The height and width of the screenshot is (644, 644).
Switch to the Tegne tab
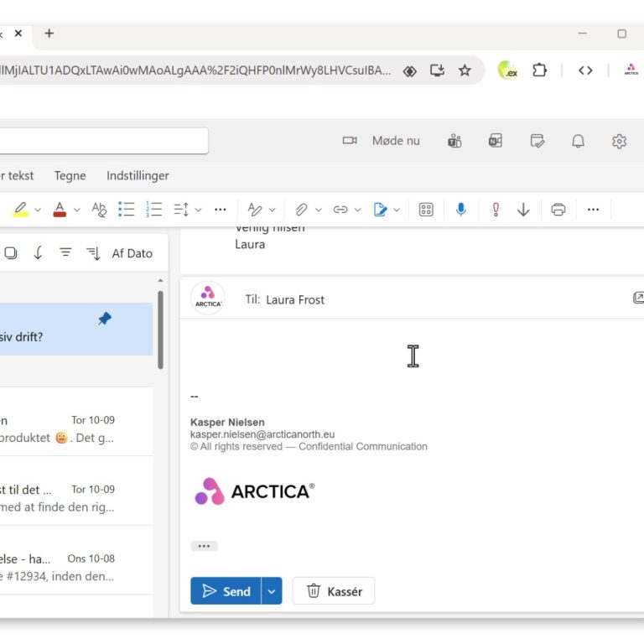click(70, 175)
